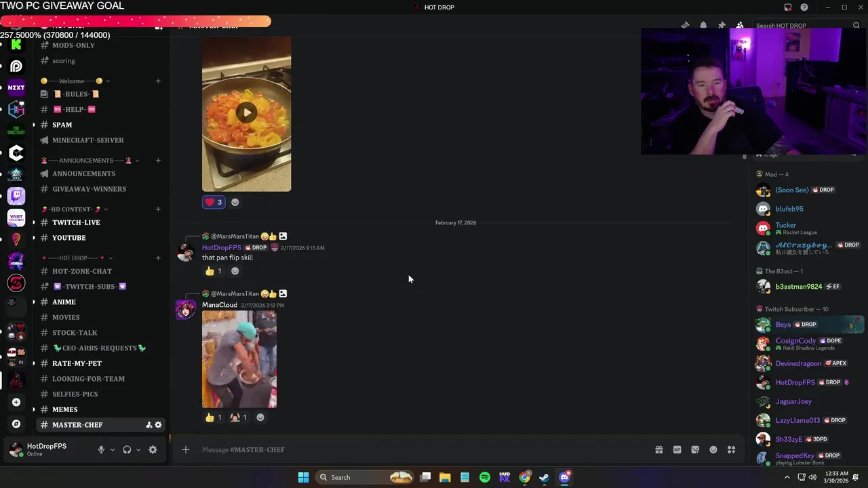Open the HOT-ZONE-CHAT channel
This screenshot has width=868, height=488.
click(100, 271)
